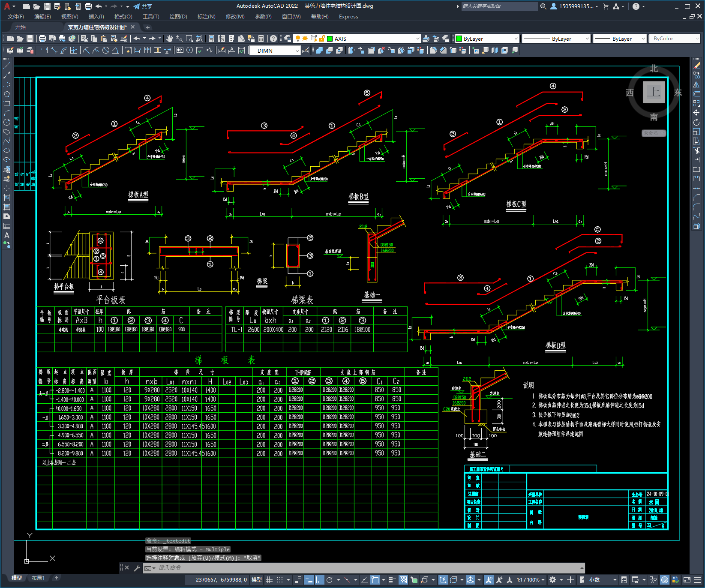Screen dimensions: 705x588
Task: Click the Erase tool in modify toolbar
Action: point(696,66)
